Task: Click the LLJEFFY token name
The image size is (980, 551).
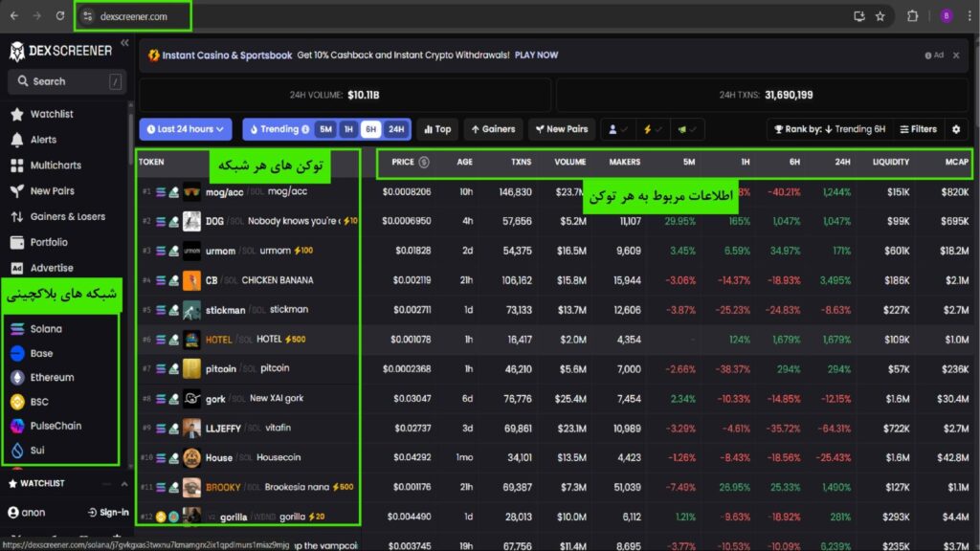Action: 223,429
